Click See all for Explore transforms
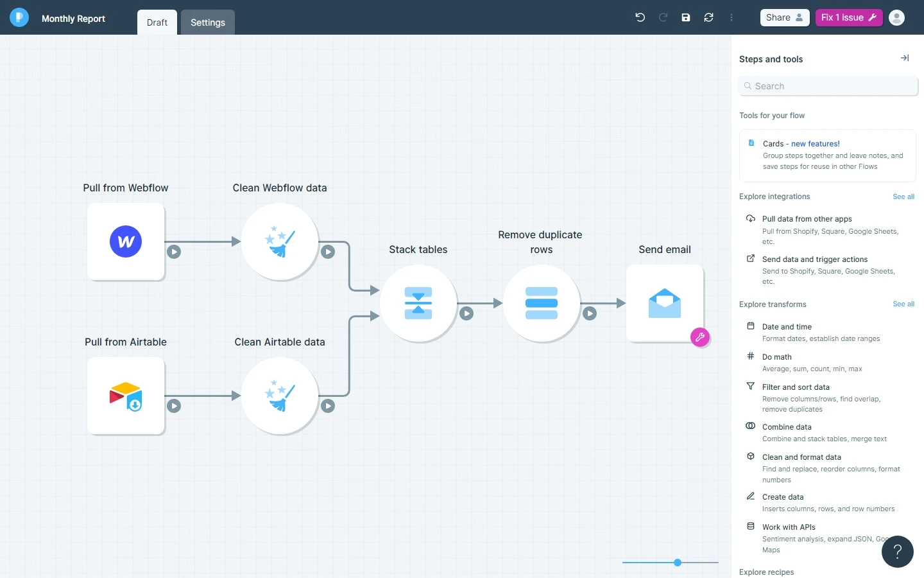924x578 pixels. [x=903, y=304]
